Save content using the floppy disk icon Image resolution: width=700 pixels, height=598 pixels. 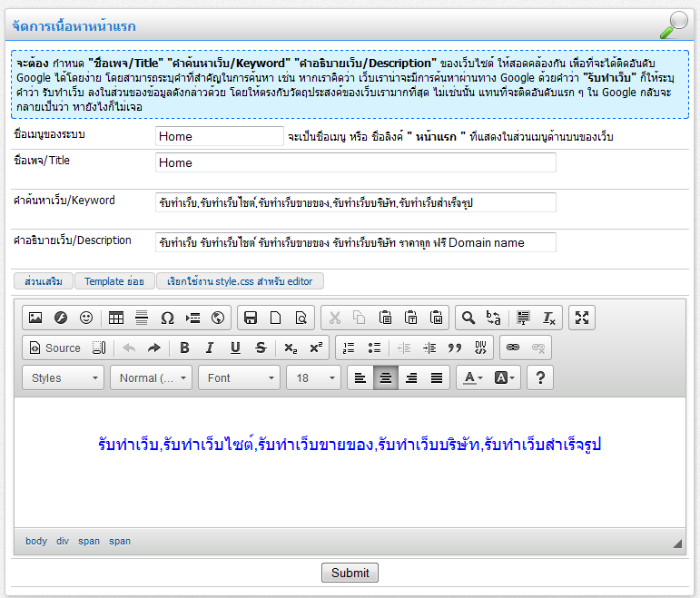coord(251,318)
